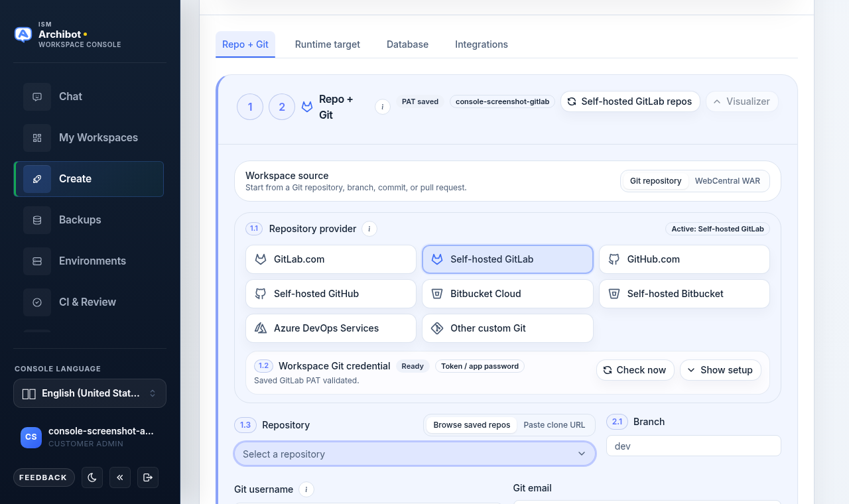The height and width of the screenshot is (504, 849).
Task: Open CI & Review section
Action: [x=89, y=302]
